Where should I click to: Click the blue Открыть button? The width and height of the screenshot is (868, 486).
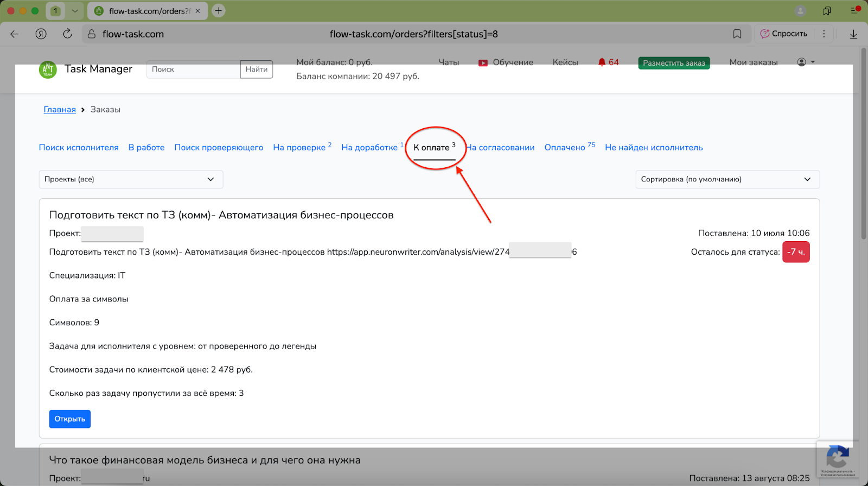coord(69,419)
